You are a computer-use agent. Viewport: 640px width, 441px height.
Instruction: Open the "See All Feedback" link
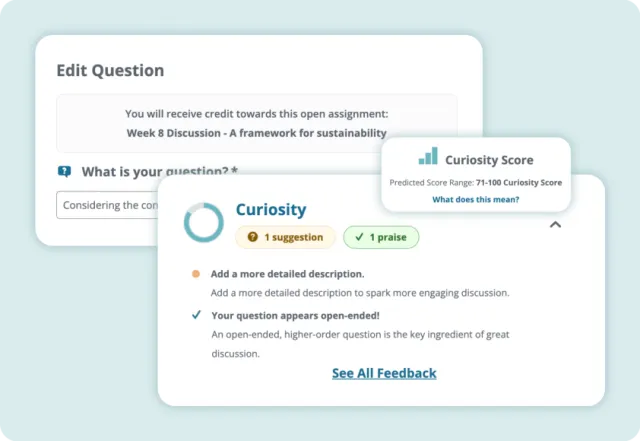384,373
